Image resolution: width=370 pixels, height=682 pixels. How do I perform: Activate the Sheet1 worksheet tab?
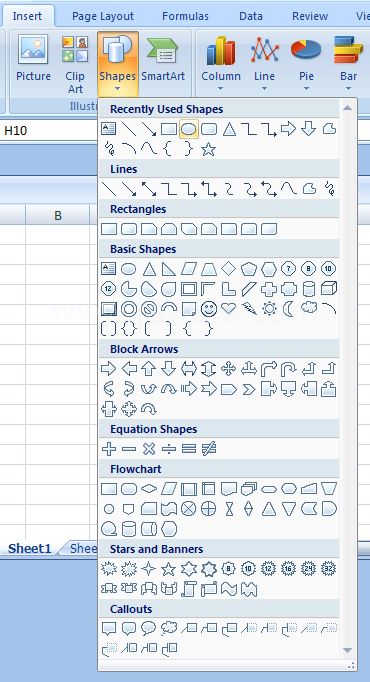[x=29, y=548]
